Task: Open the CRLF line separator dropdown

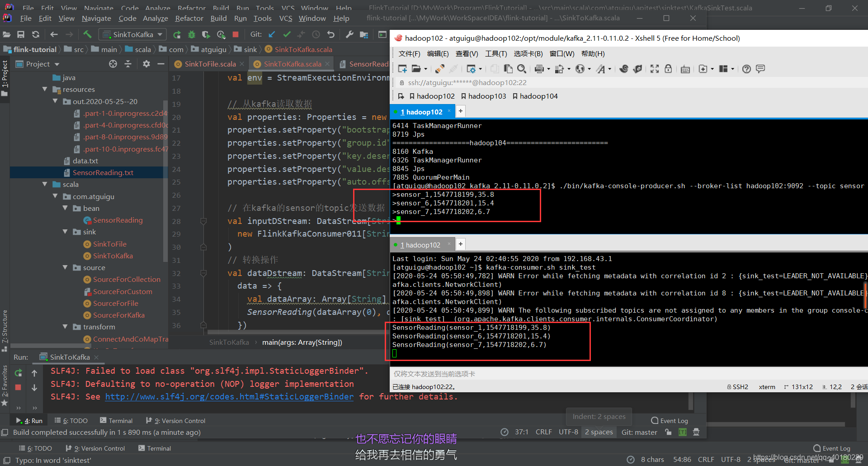Action: tap(544, 432)
